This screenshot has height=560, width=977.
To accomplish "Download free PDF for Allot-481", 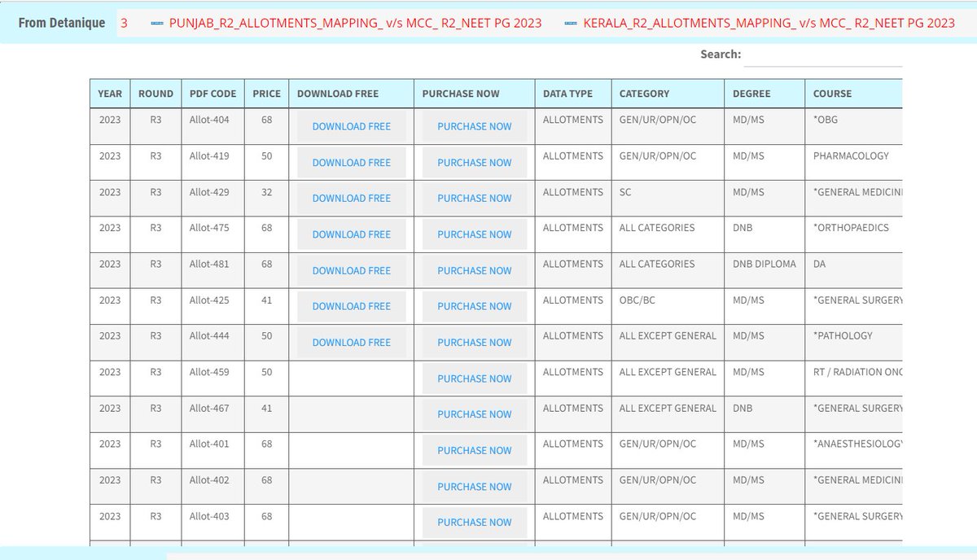I will pyautogui.click(x=352, y=270).
